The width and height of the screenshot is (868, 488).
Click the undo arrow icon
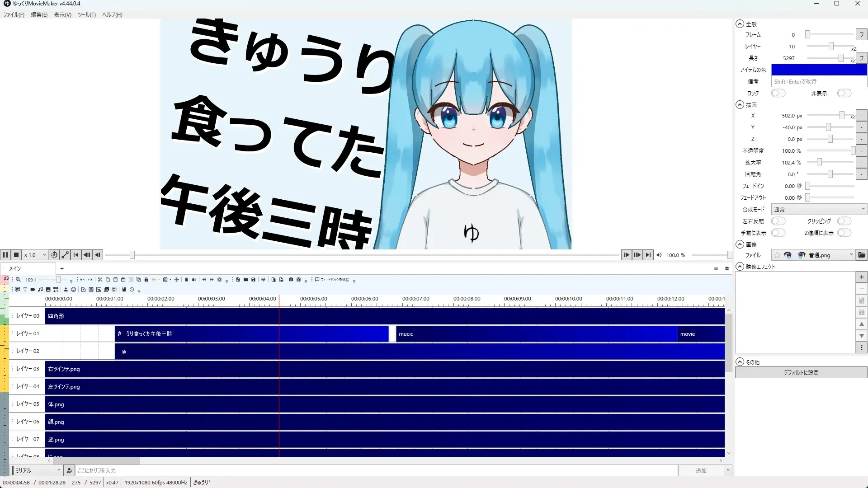pyautogui.click(x=82, y=280)
